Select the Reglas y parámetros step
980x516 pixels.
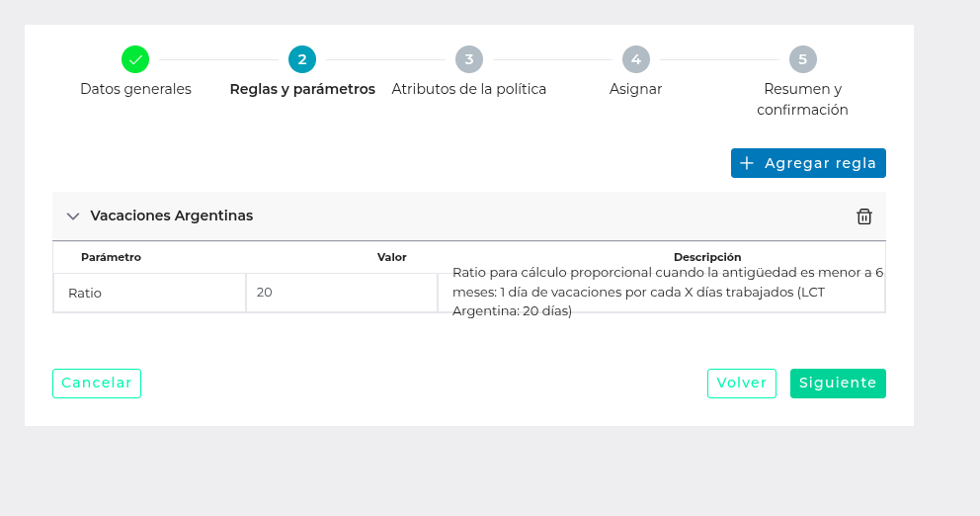click(x=302, y=89)
